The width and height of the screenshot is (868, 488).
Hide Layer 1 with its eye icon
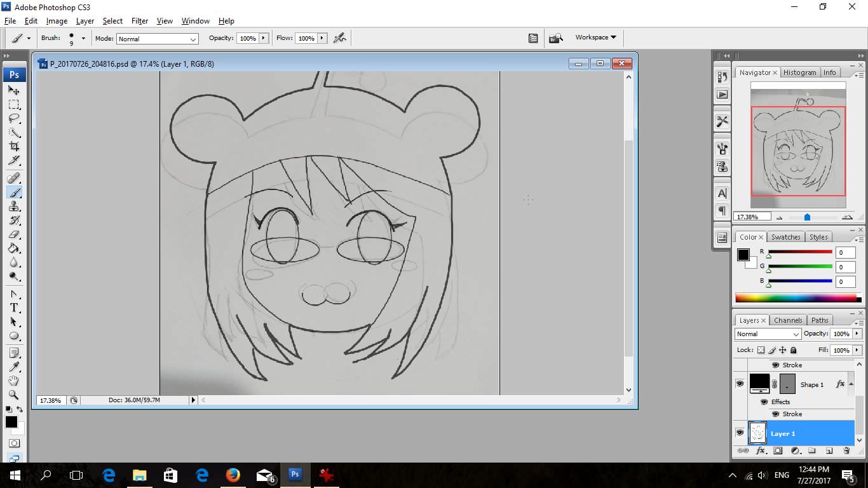740,433
